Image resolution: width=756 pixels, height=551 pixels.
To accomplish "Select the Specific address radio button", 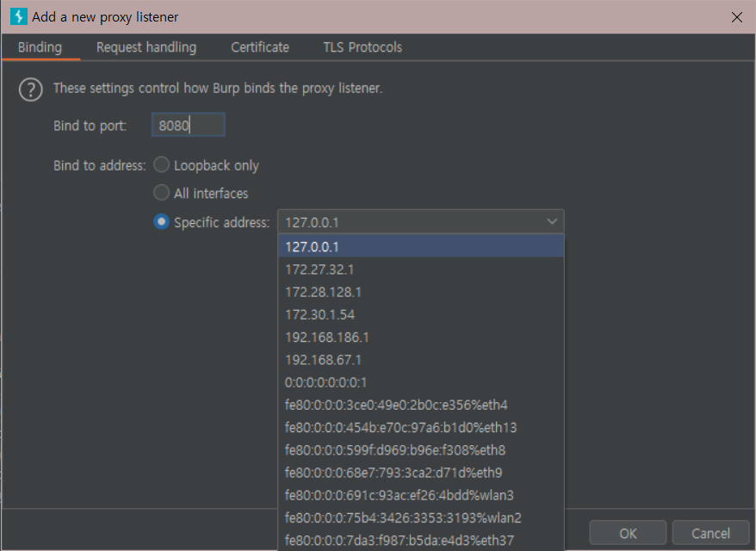I will click(162, 222).
